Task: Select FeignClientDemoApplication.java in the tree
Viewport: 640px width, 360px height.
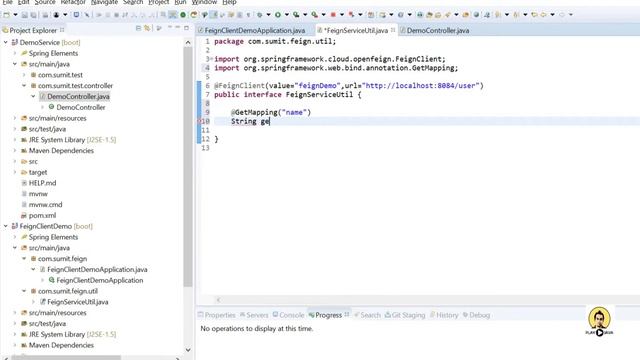Action: 97,269
